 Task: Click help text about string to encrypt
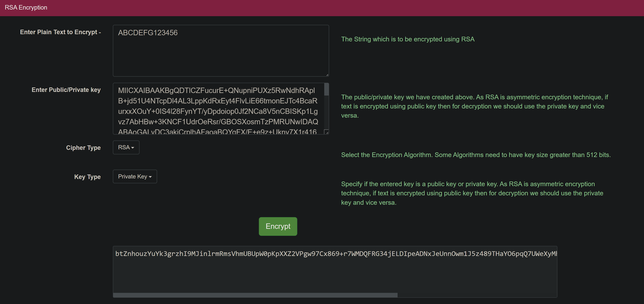[x=407, y=39]
